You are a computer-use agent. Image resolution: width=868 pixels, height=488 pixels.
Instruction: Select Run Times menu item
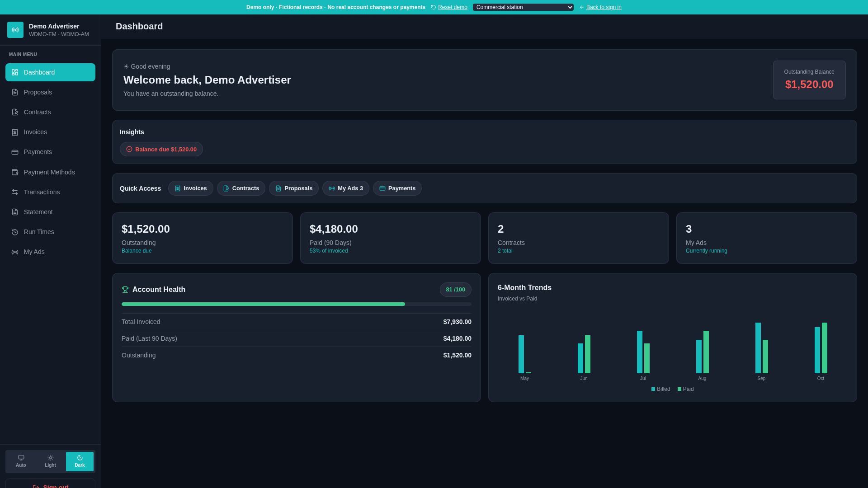pyautogui.click(x=50, y=232)
